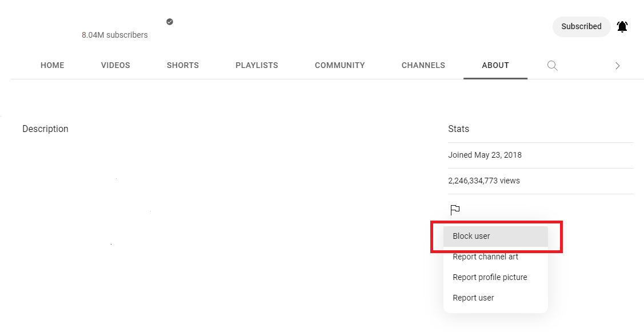Click the verified channel checkmark badge
The width and height of the screenshot is (644, 332).
[x=169, y=21]
